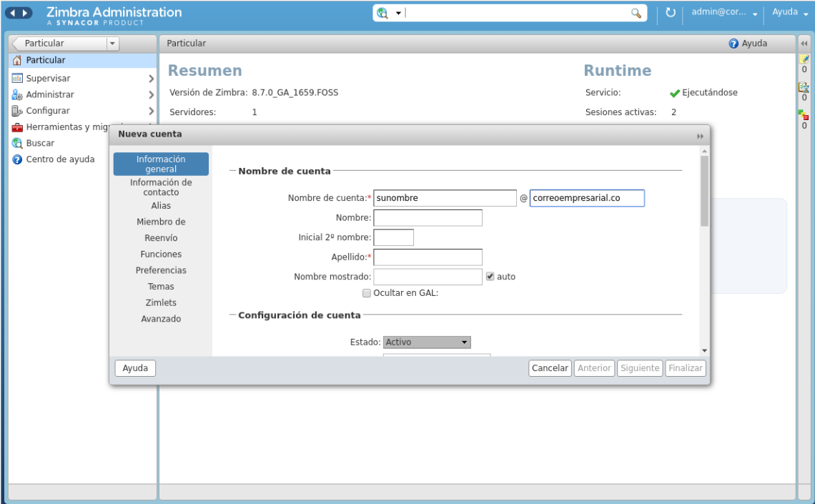Click the Particular home icon in sidebar
815x504 pixels.
click(18, 61)
